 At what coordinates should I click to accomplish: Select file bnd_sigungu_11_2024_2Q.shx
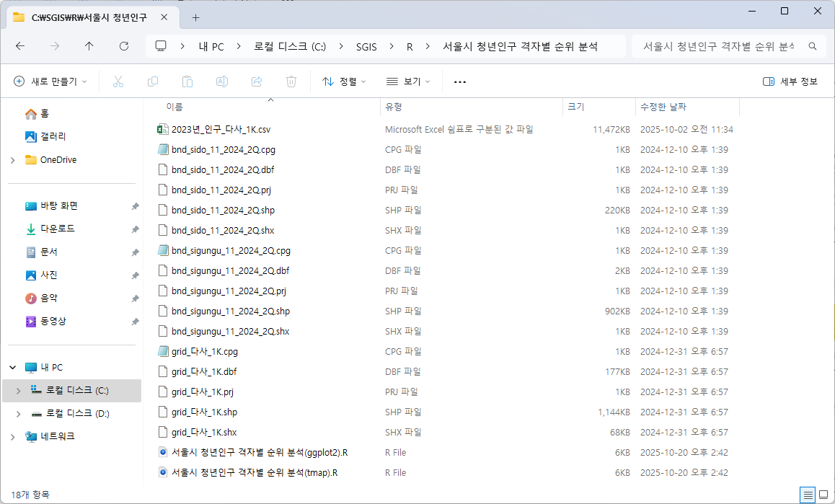pyautogui.click(x=230, y=332)
